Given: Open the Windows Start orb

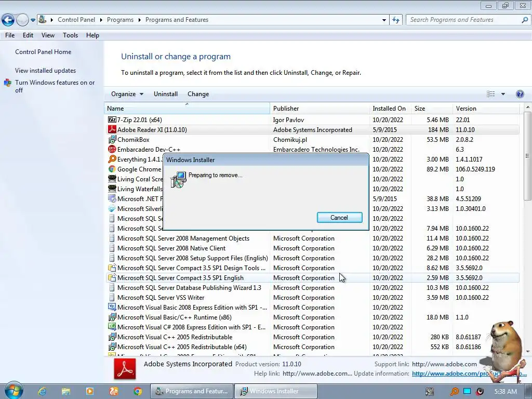Looking at the screenshot, I should pos(14,391).
